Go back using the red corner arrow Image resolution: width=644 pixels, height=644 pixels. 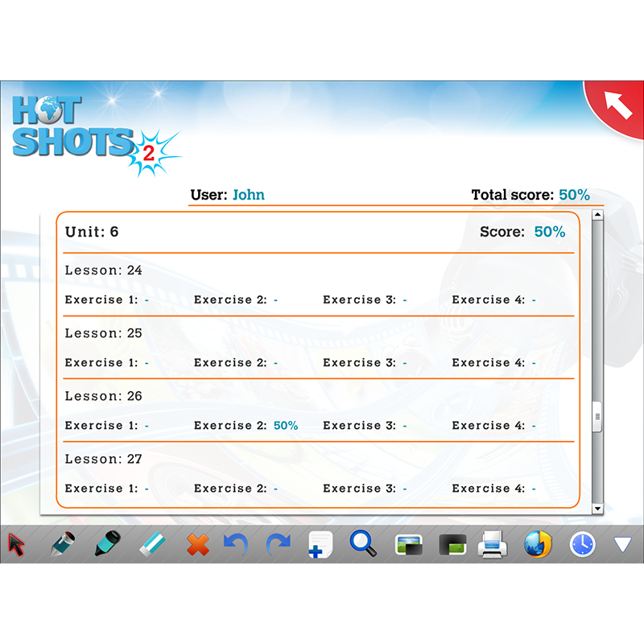click(619, 105)
